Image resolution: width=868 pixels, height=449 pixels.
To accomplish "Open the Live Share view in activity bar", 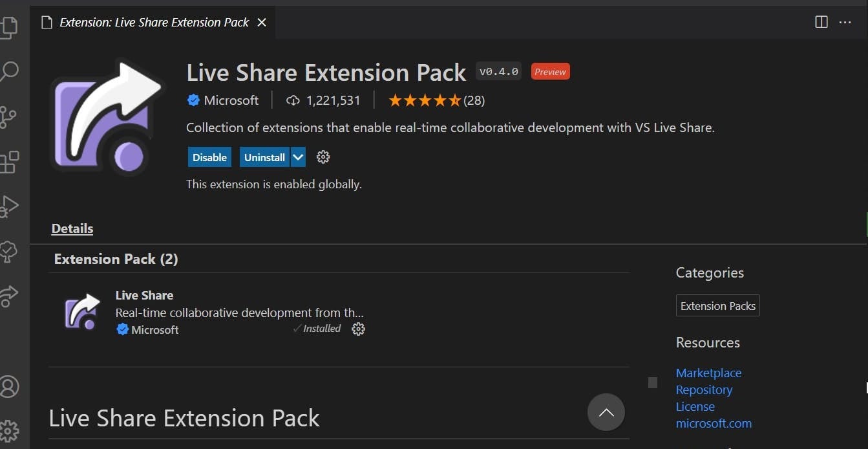I will click(9, 295).
